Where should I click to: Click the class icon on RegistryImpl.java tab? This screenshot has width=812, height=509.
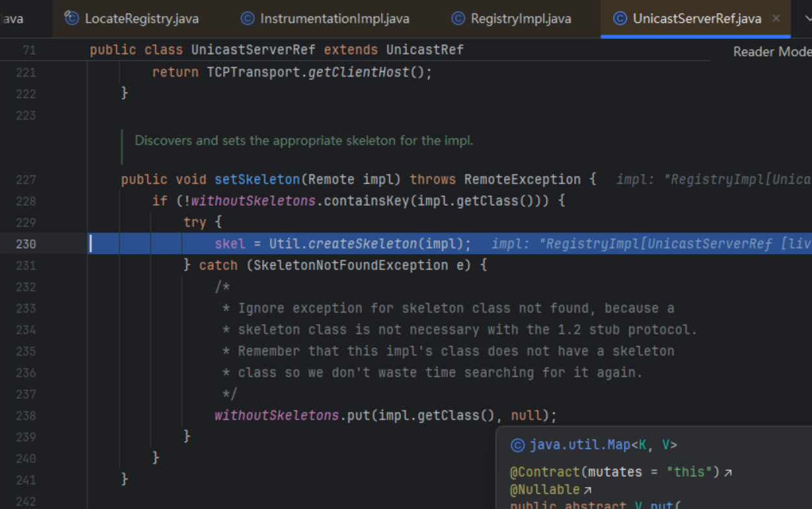[458, 18]
